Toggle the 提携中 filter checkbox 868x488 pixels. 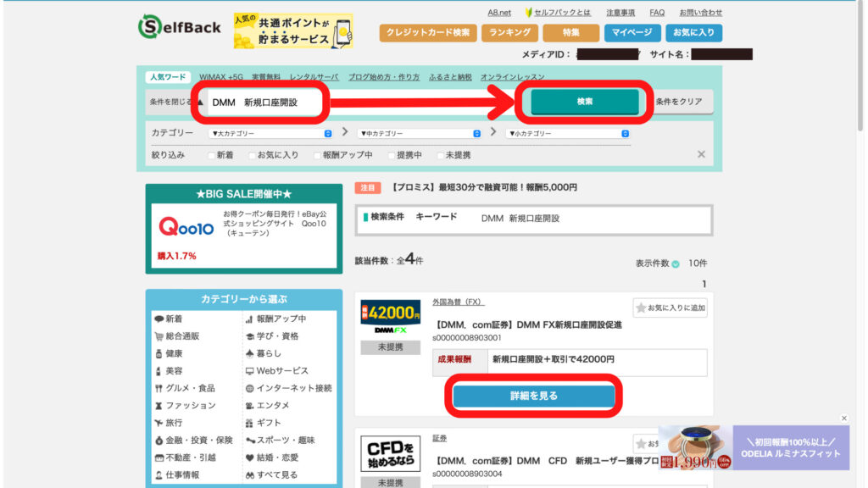pyautogui.click(x=392, y=156)
